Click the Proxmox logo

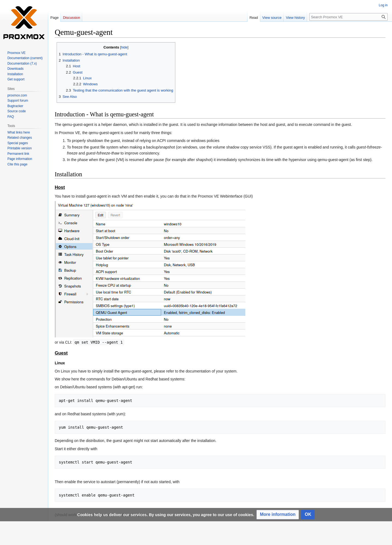pos(24,23)
